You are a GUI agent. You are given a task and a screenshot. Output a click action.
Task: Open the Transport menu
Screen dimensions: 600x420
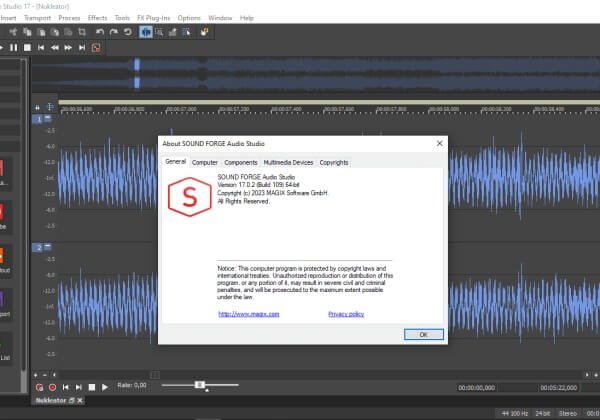pos(37,18)
